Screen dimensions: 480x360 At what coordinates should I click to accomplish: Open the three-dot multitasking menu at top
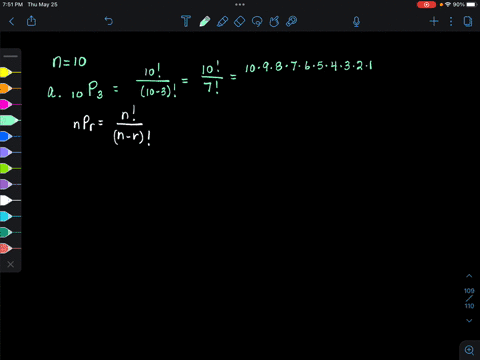point(240,5)
